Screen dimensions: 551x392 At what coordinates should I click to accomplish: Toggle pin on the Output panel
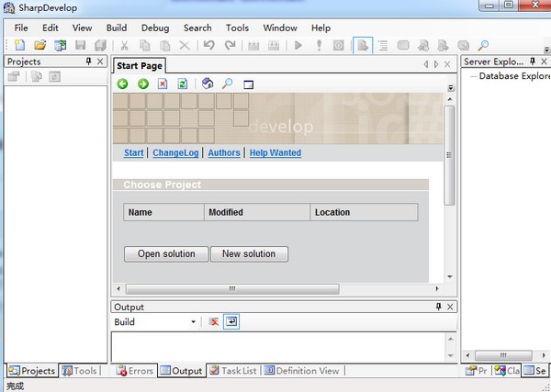439,307
